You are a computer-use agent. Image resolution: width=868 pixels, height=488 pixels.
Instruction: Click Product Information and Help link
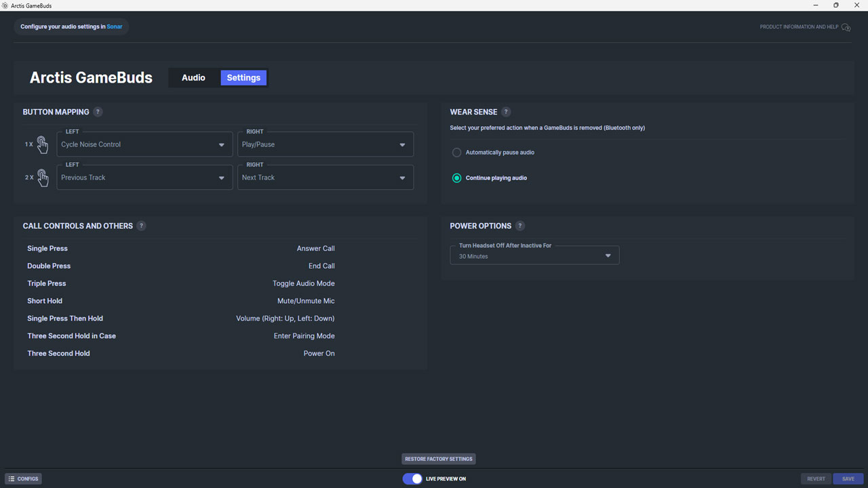(799, 27)
